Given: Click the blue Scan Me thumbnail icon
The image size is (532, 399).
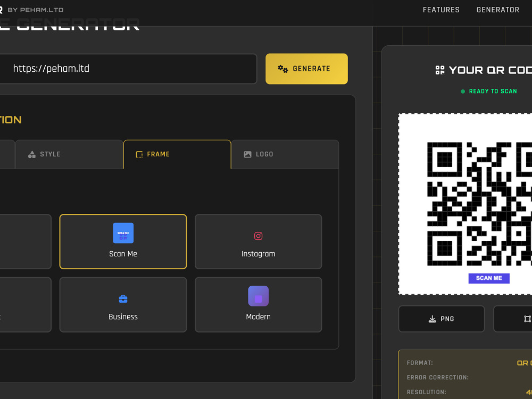Looking at the screenshot, I should (123, 233).
